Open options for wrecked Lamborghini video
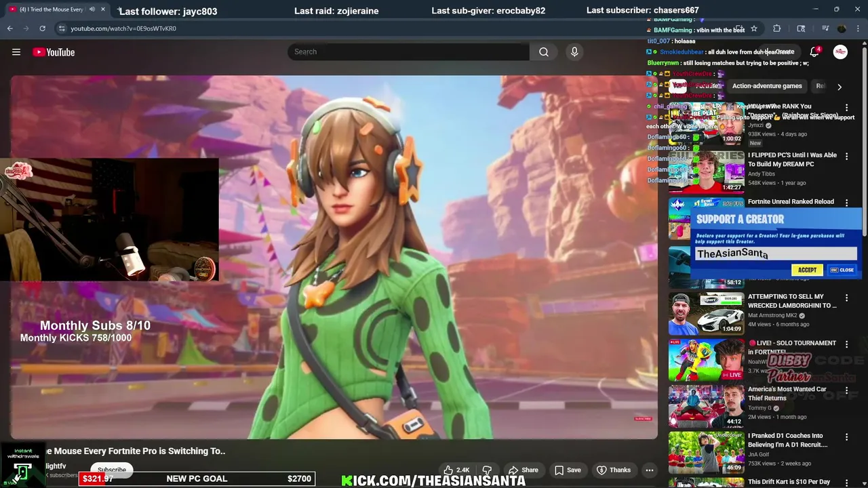Viewport: 868px width, 488px height. click(846, 298)
